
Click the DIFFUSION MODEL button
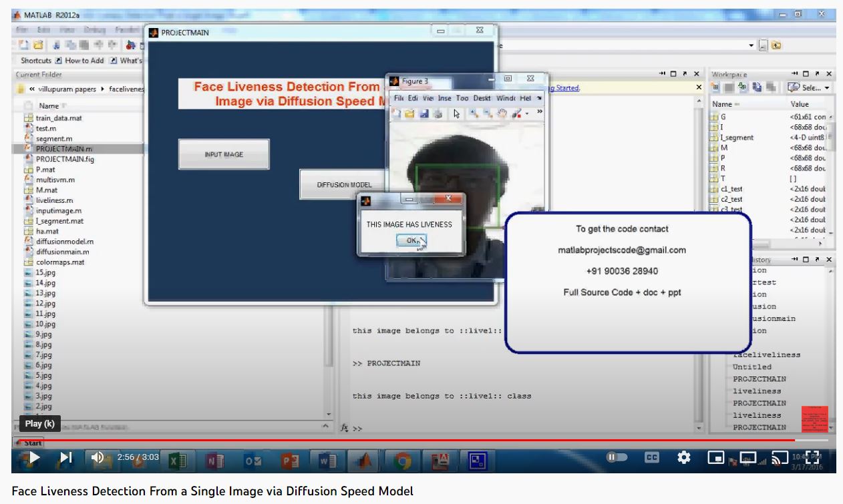[343, 185]
